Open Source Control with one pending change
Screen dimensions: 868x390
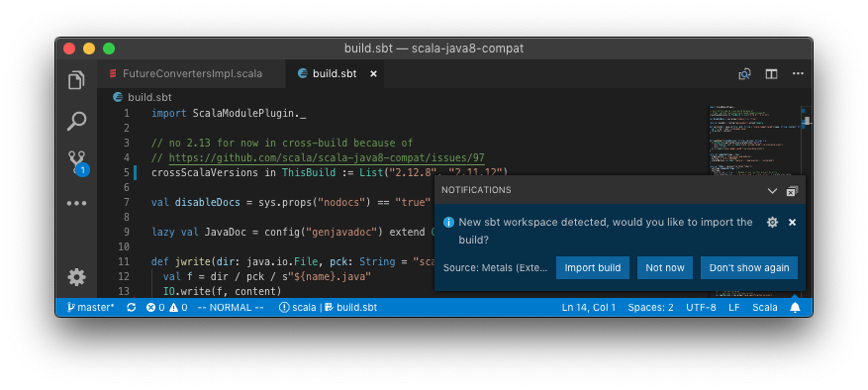77,163
